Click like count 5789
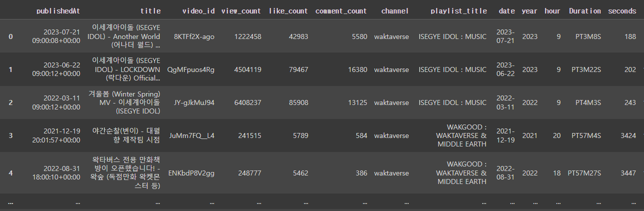Image resolution: width=644 pixels, height=211 pixels. click(x=299, y=135)
